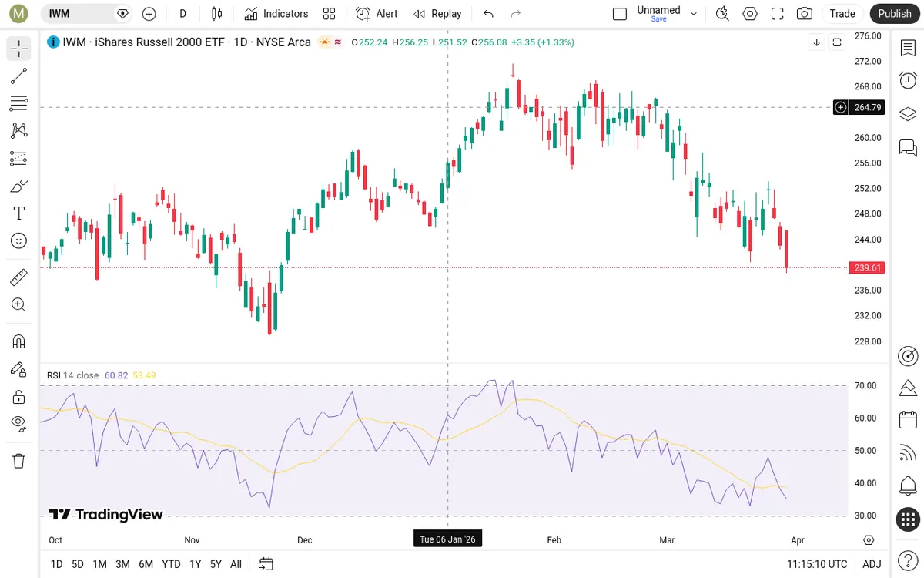Collapse the main pane arrow button
924x578 pixels.
[x=817, y=42]
